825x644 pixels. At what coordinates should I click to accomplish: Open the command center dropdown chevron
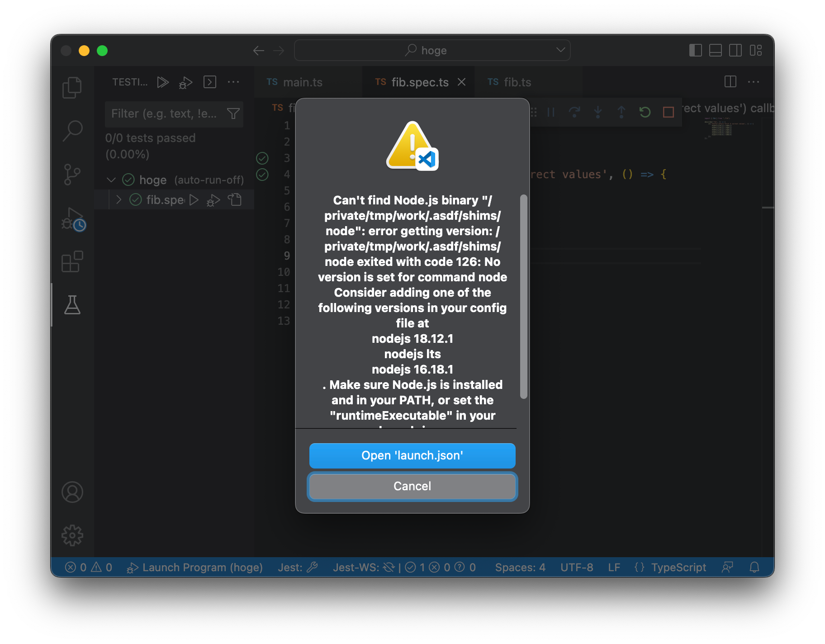(561, 50)
